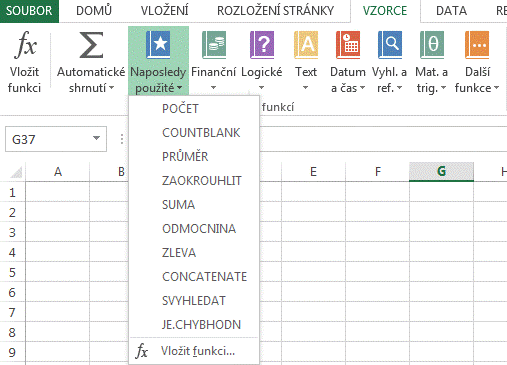Image resolution: width=507 pixels, height=365 pixels.
Task: Open the Mat. a trig. functions icon
Action: (x=432, y=45)
